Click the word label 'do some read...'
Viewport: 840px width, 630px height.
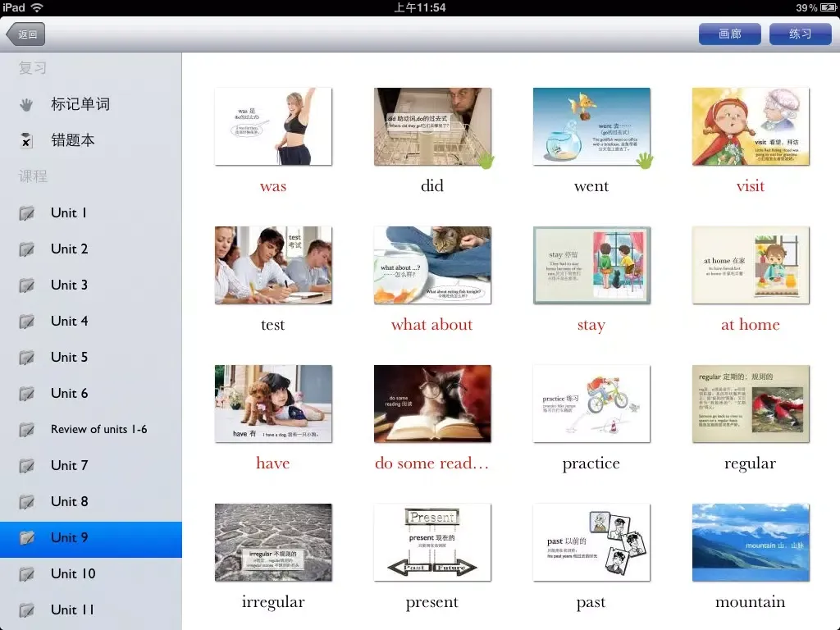[x=431, y=463]
